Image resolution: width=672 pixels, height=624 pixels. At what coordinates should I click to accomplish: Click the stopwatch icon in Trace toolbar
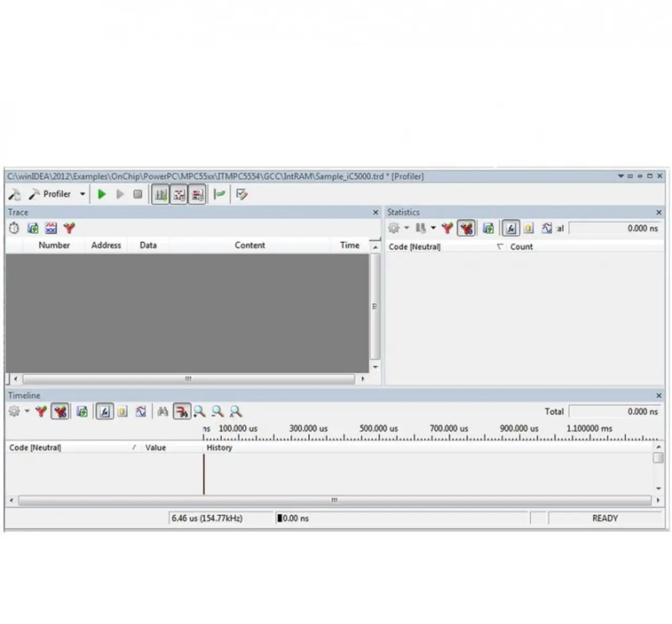(x=14, y=228)
